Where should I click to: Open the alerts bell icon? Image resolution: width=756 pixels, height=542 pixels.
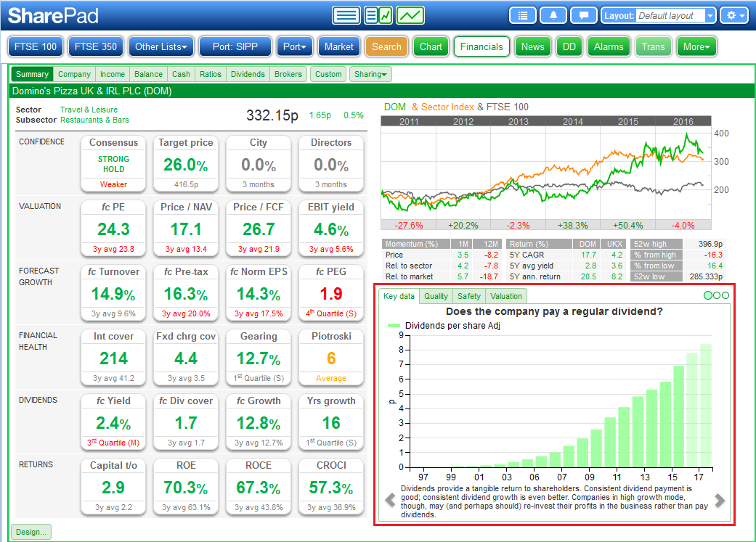tap(553, 15)
